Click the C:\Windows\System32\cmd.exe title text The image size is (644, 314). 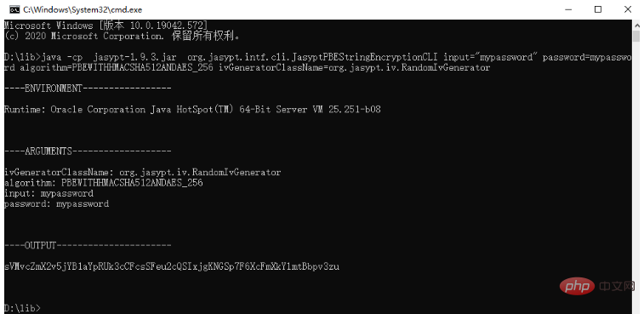(x=83, y=9)
